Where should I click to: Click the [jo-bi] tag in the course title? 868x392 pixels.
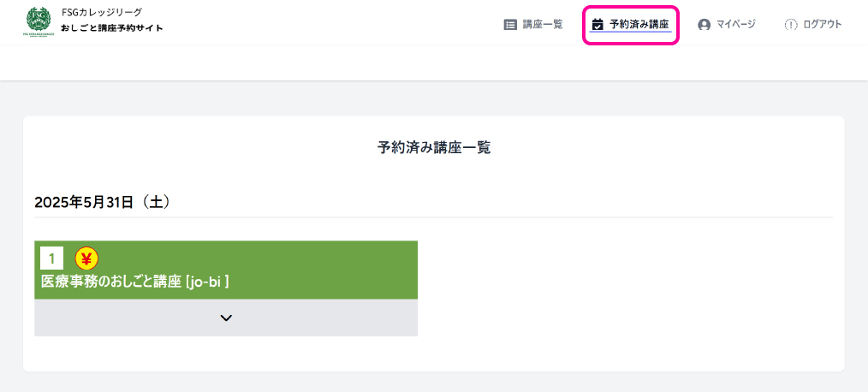pos(207,281)
